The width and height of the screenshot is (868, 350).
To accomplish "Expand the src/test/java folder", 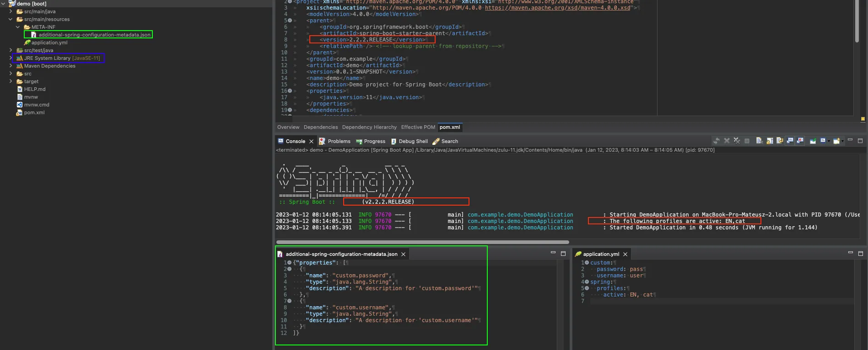I will (x=11, y=50).
